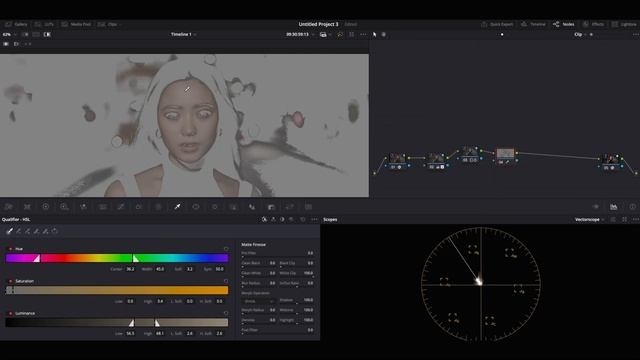Select the qualifier picker eyedropper
The width and height of the screenshot is (640, 360).
(9, 231)
